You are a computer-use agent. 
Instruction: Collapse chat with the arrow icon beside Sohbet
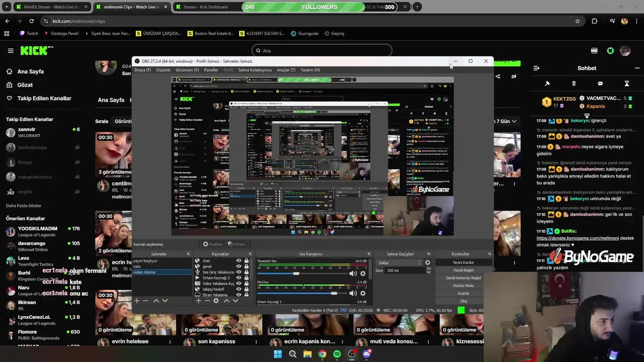(x=536, y=68)
